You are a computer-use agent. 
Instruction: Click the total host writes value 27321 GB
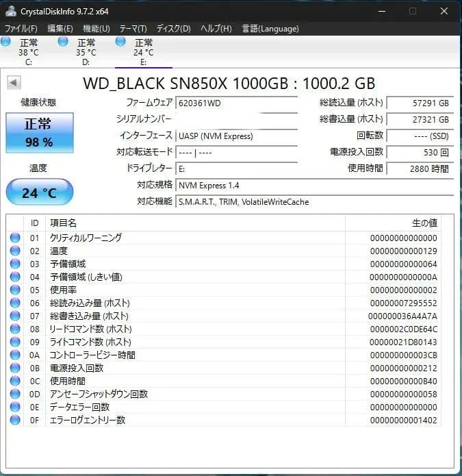(420, 119)
